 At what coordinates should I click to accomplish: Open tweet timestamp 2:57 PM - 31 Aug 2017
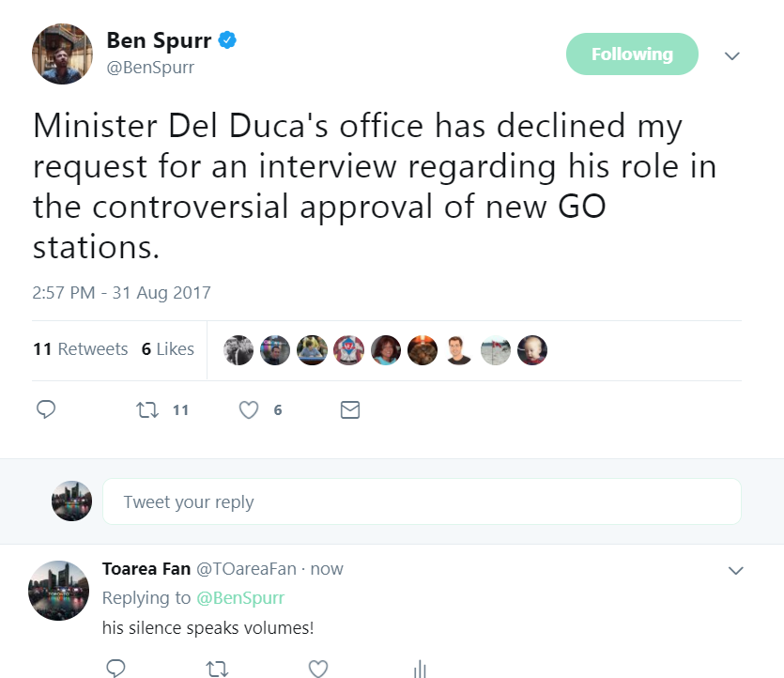(x=121, y=292)
